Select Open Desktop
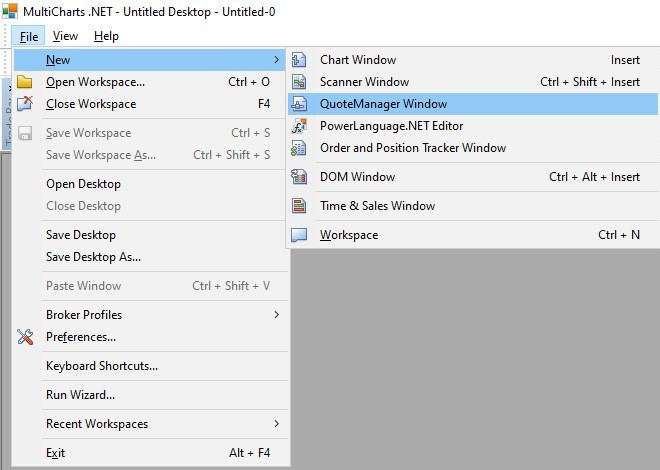Image resolution: width=660 pixels, height=470 pixels. point(149,184)
